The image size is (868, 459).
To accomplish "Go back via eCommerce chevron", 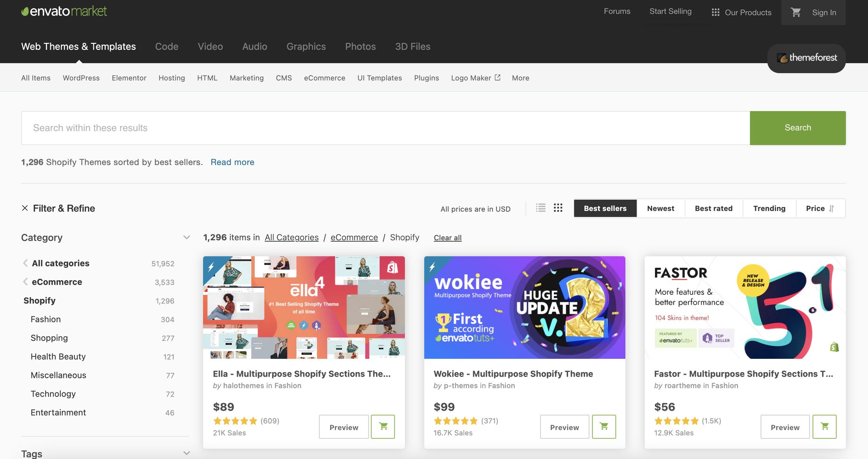I will click(25, 282).
